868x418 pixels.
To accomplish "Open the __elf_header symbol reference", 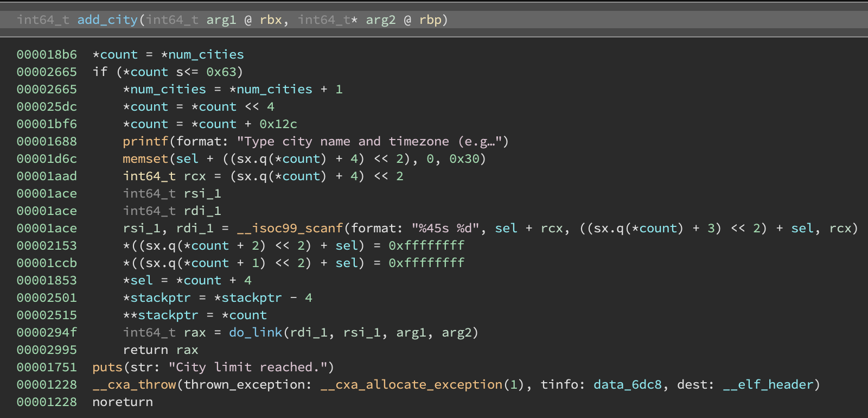I will click(768, 385).
